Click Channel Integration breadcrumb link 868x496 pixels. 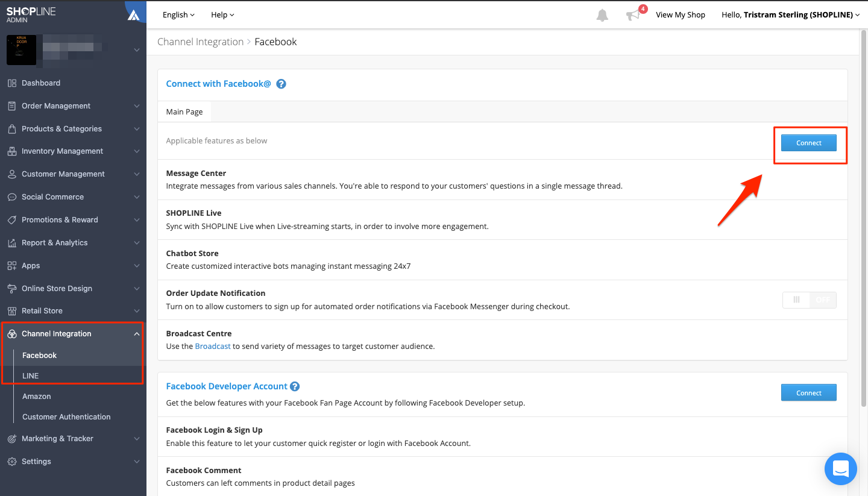[x=201, y=42]
